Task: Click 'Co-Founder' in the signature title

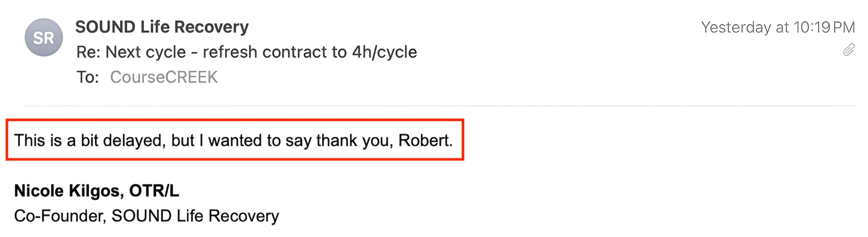Action: coord(60,216)
